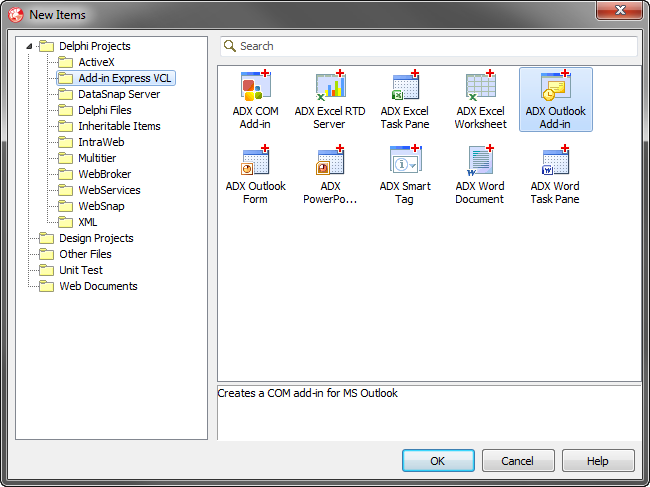Select the ADX COM Add-in item
The width and height of the screenshot is (650, 487).
255,100
